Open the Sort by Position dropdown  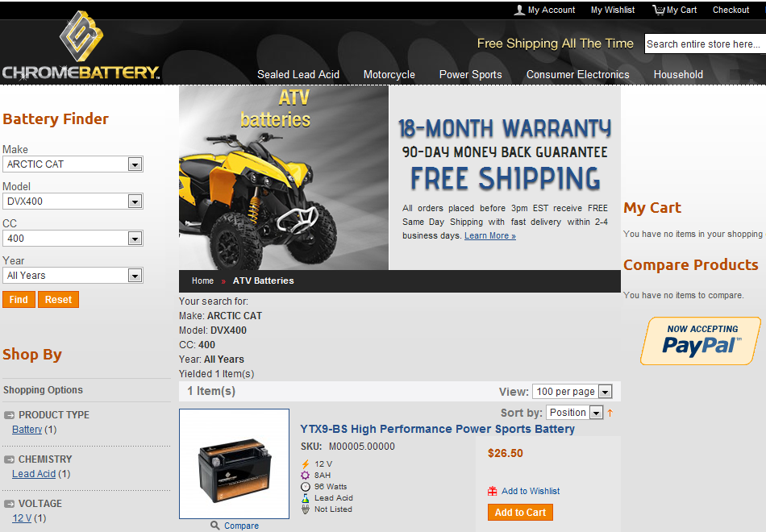(574, 413)
